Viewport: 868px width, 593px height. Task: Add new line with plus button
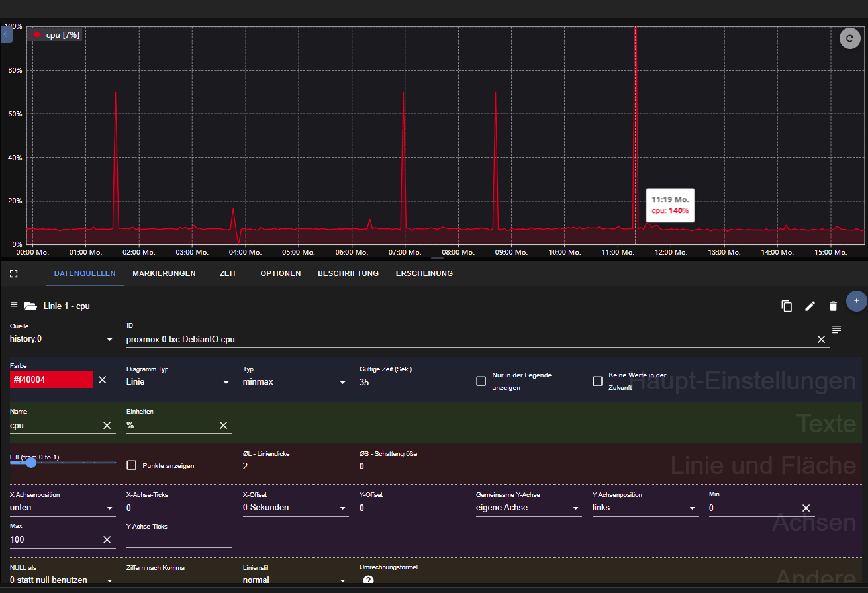click(x=856, y=300)
